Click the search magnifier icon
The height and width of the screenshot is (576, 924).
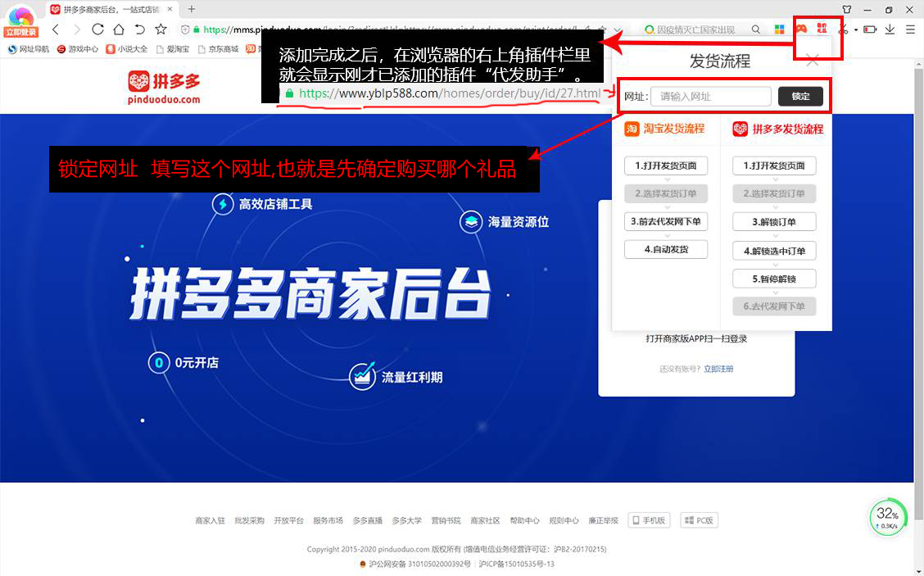(x=755, y=29)
